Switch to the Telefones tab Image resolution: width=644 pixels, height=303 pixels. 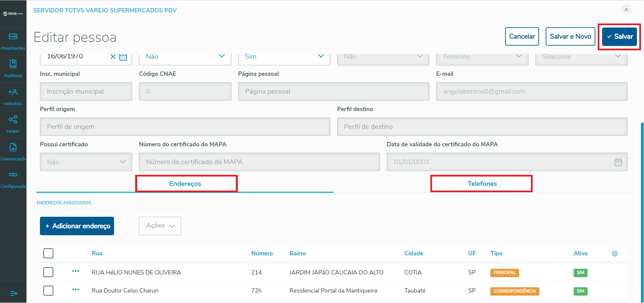482,184
